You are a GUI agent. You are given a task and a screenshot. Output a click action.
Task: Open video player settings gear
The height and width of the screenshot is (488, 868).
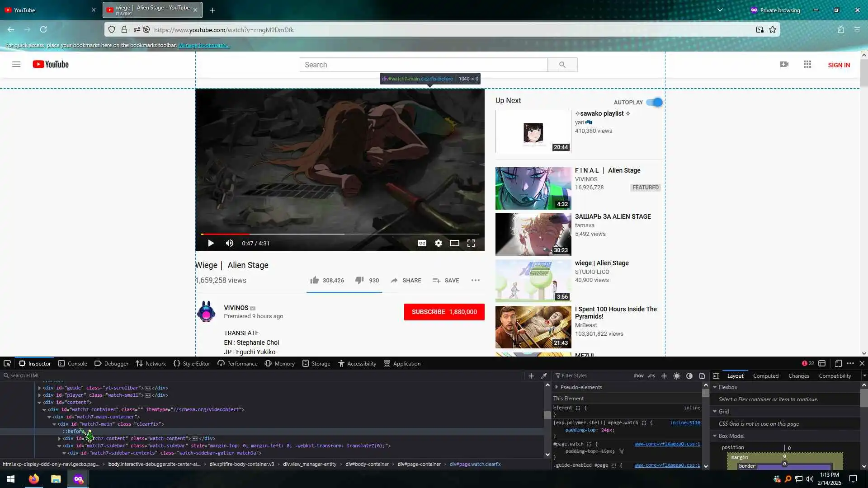[x=438, y=243]
